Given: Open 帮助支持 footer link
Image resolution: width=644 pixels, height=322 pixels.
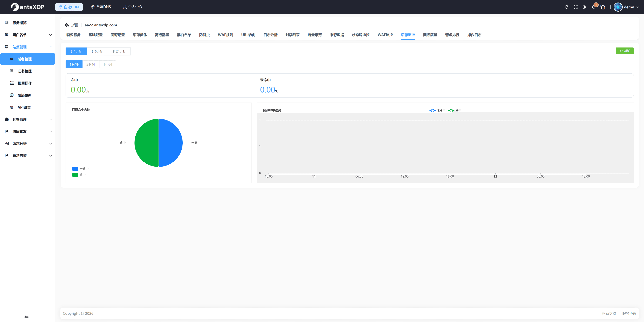Looking at the screenshot, I should pos(609,313).
